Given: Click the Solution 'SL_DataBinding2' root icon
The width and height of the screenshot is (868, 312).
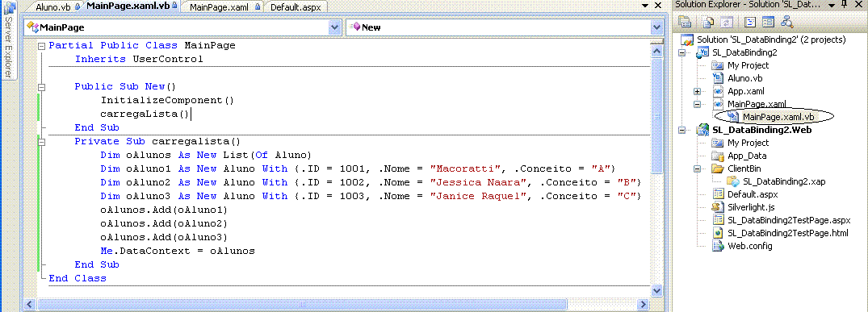Looking at the screenshot, I should tap(687, 40).
